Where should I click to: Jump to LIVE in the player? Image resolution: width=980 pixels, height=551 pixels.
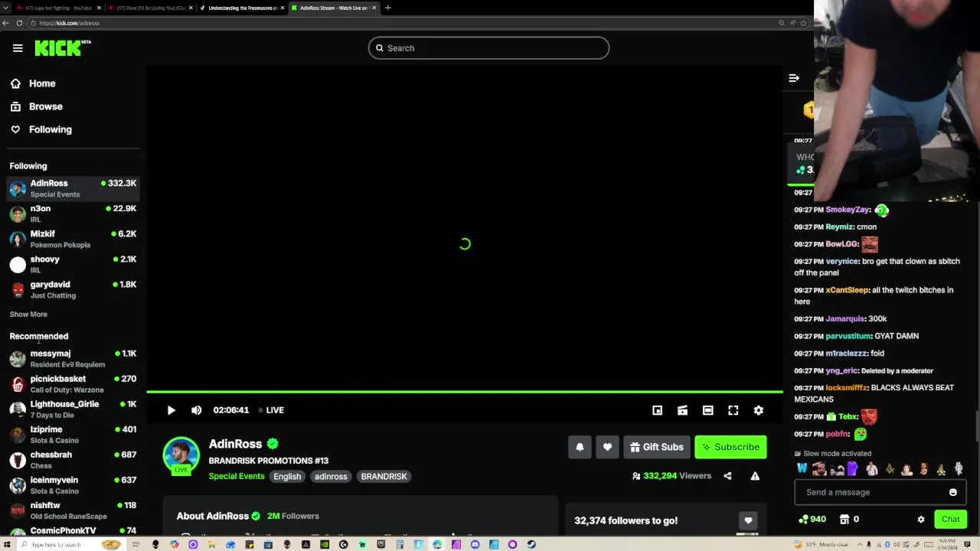point(271,410)
